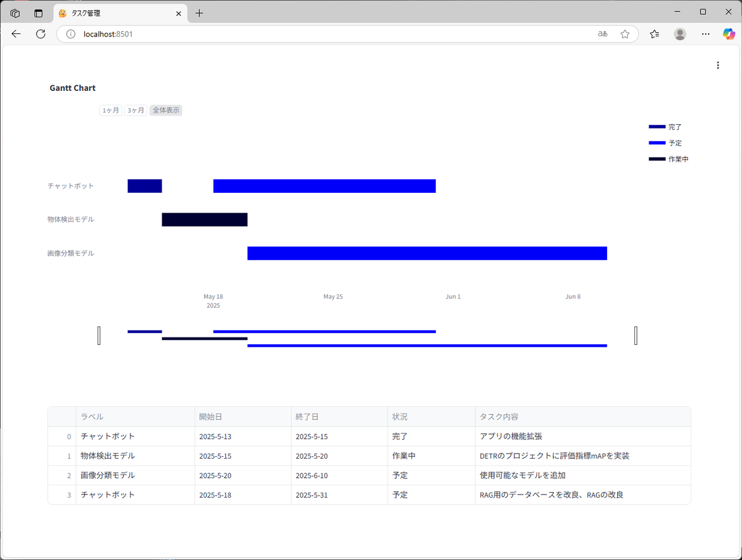Open the browser profile avatar
742x560 pixels.
[680, 34]
